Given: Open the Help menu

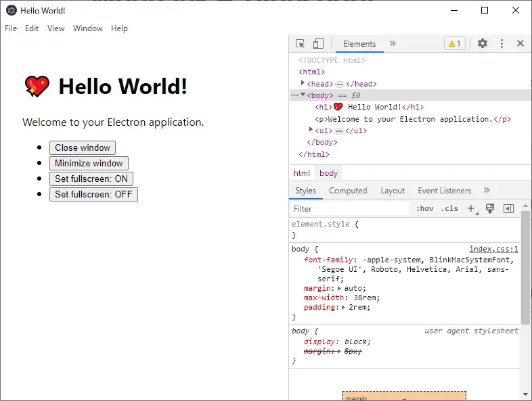Looking at the screenshot, I should [x=119, y=28].
